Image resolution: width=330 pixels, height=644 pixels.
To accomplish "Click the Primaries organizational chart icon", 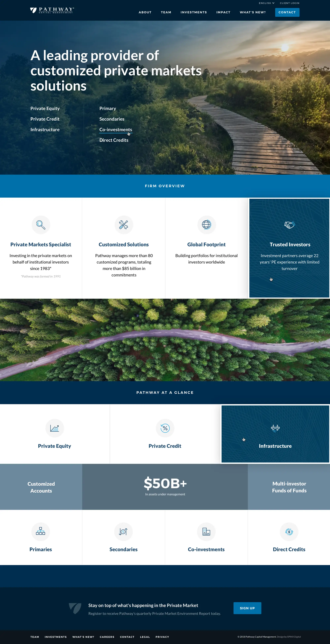I will (x=41, y=531).
